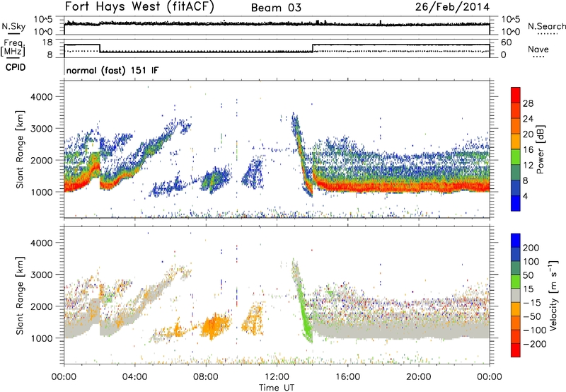
Task: Click the 'Time UT' axis label
Action: pyautogui.click(x=277, y=388)
